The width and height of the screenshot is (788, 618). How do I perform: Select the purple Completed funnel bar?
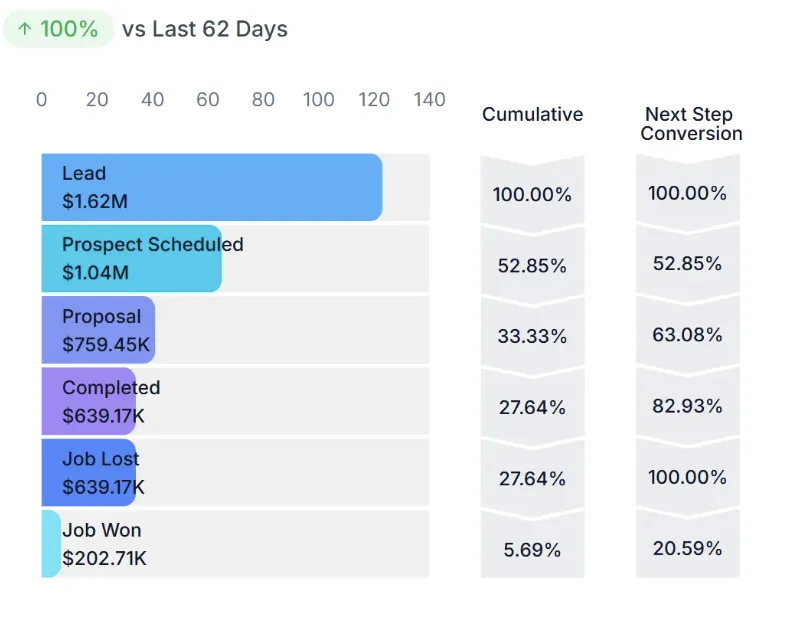click(88, 401)
